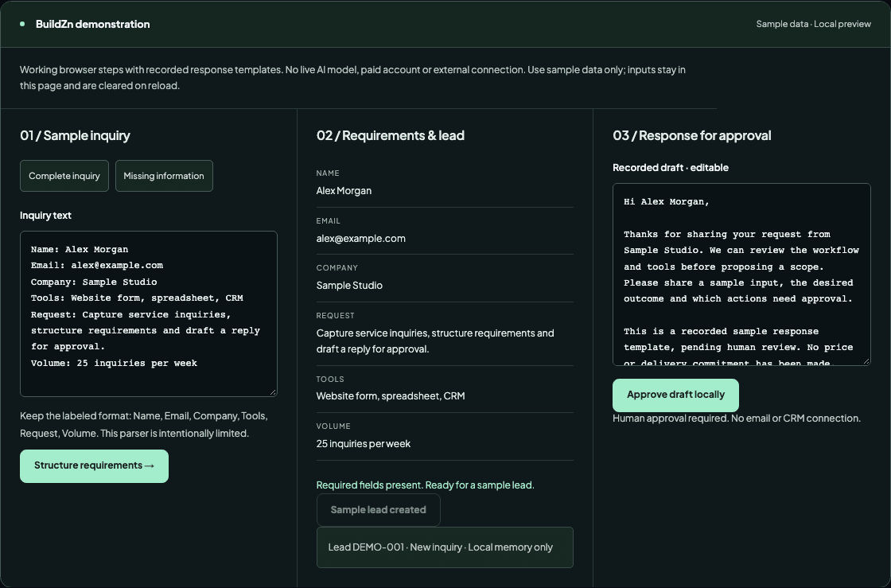Click the draft textarea resize handle
This screenshot has height=588, width=891.
click(866, 361)
